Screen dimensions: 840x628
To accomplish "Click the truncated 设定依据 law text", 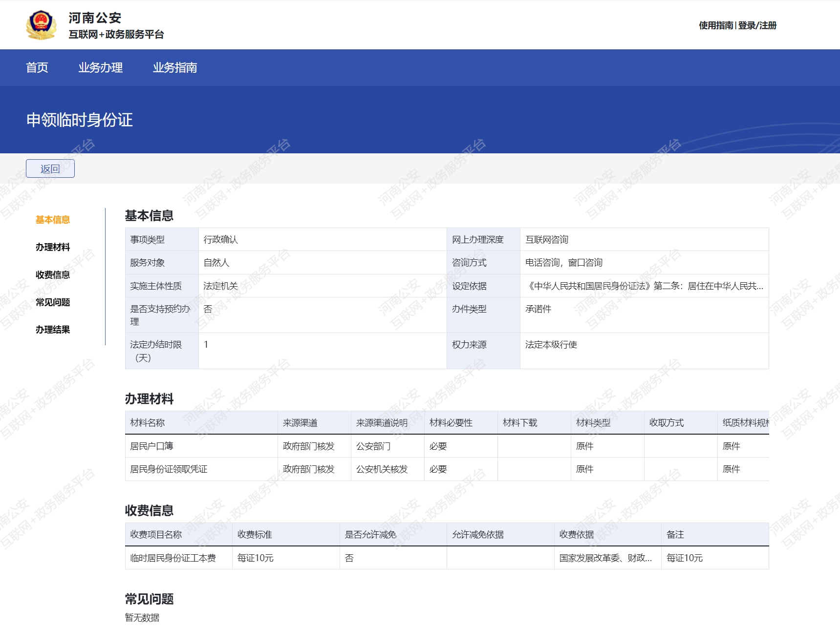I will click(644, 286).
